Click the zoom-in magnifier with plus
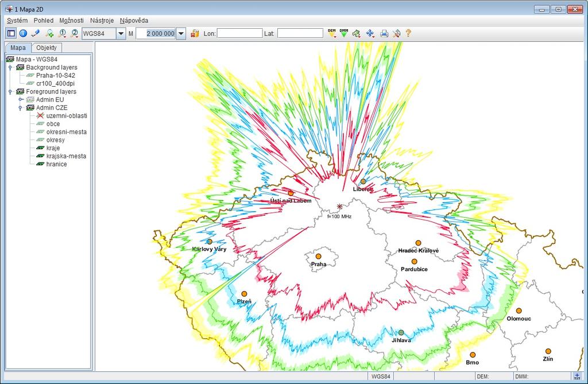 [49, 33]
